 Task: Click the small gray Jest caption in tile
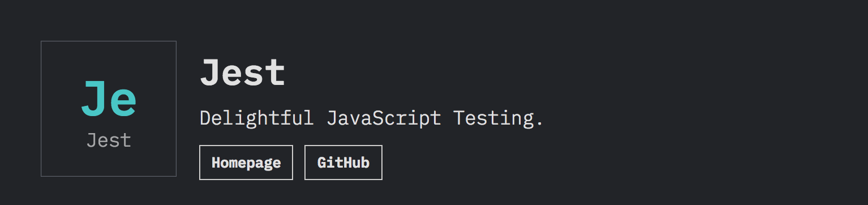pos(109,140)
